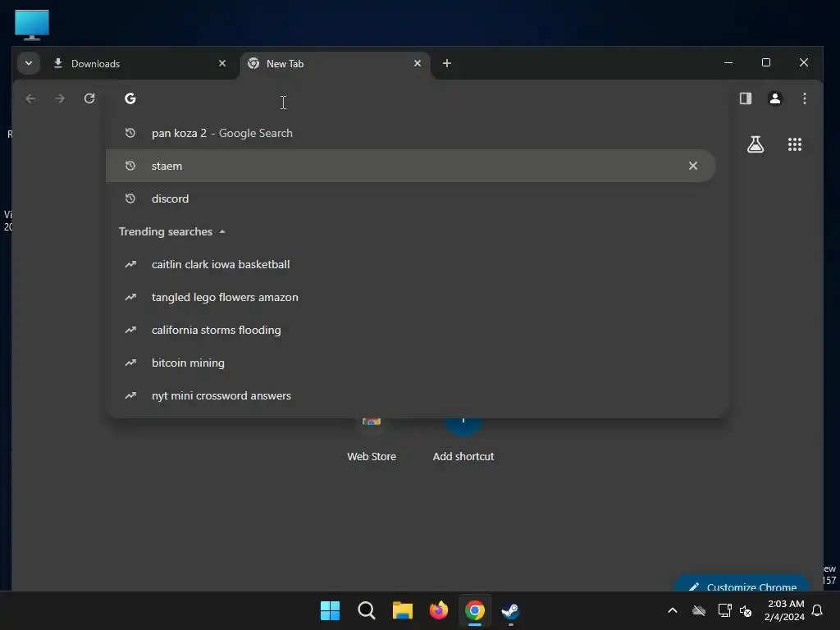Click the Chrome taskbar icon

(475, 610)
